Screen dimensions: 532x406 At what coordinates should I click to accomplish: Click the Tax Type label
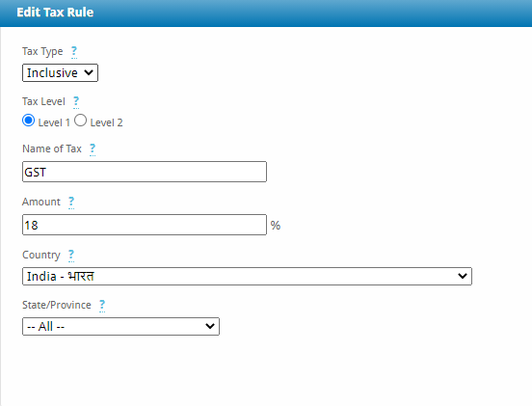pyautogui.click(x=42, y=52)
